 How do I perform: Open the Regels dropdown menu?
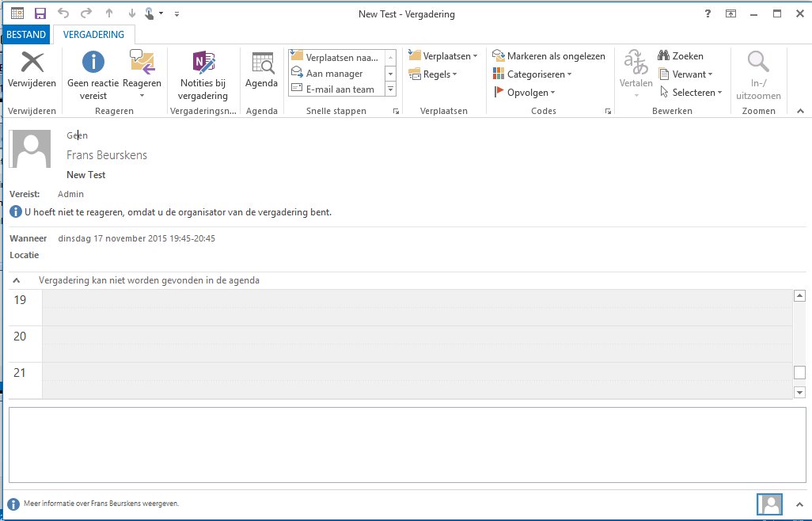pyautogui.click(x=433, y=74)
